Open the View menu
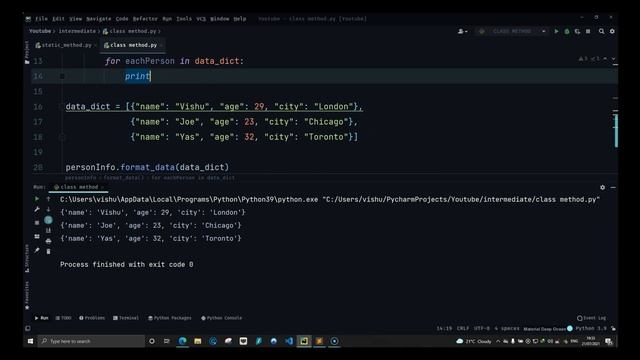640x360 pixels. coord(75,19)
